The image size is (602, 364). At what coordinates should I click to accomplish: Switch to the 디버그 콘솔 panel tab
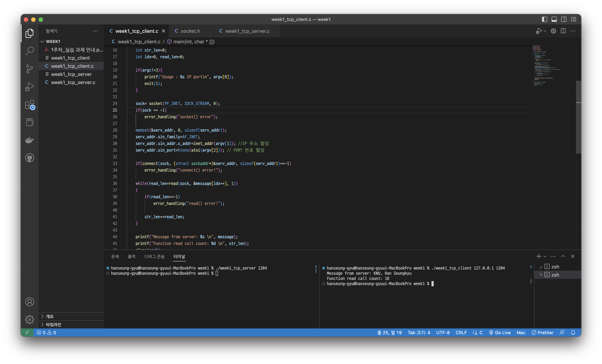click(x=154, y=256)
